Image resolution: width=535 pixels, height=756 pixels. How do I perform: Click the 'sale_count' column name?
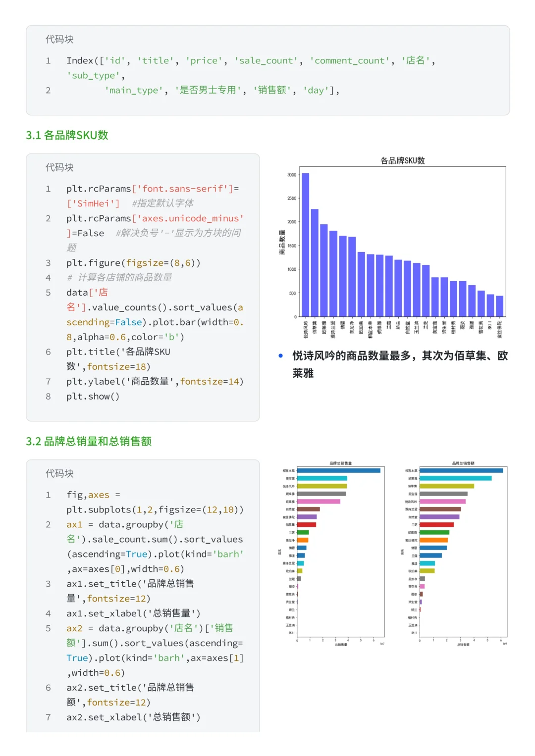point(266,60)
